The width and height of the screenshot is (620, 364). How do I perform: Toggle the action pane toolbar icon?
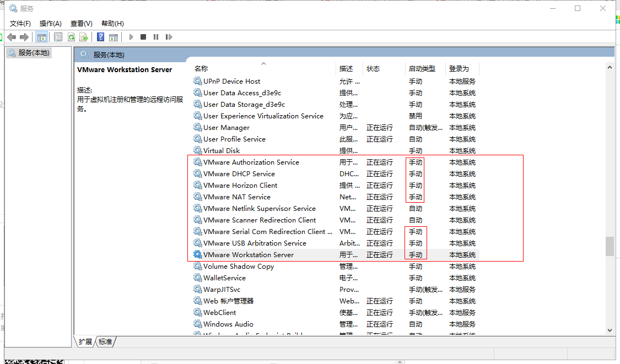point(114,37)
